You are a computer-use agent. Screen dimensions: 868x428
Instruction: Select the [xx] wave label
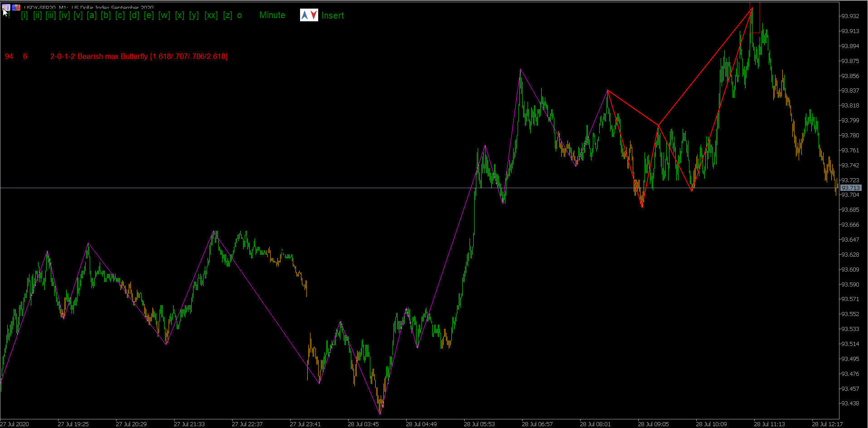coord(211,15)
